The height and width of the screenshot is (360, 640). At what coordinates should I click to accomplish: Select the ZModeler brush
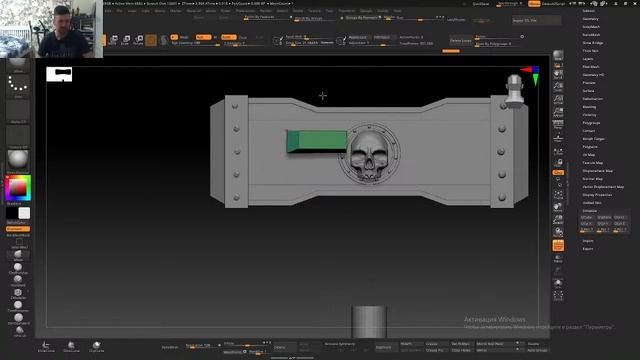click(x=18, y=294)
